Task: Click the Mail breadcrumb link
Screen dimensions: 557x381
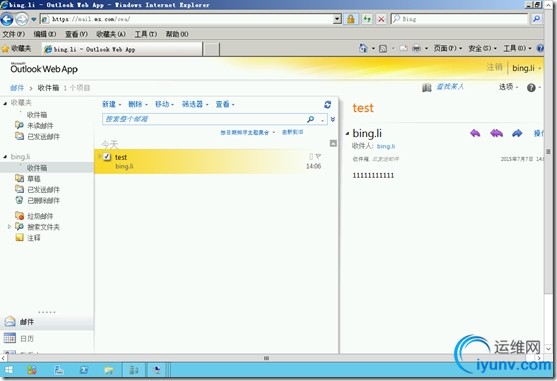Action: [17, 88]
